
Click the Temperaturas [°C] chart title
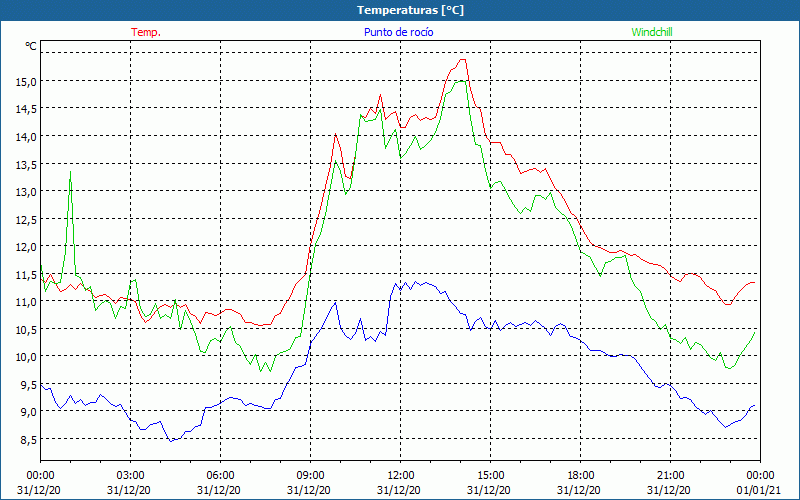(410, 10)
